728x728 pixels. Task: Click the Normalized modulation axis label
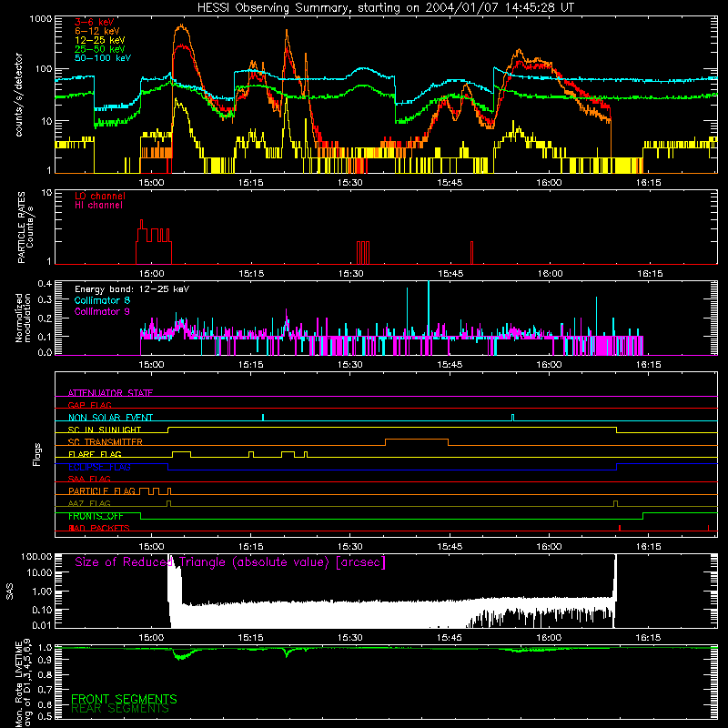tap(24, 318)
